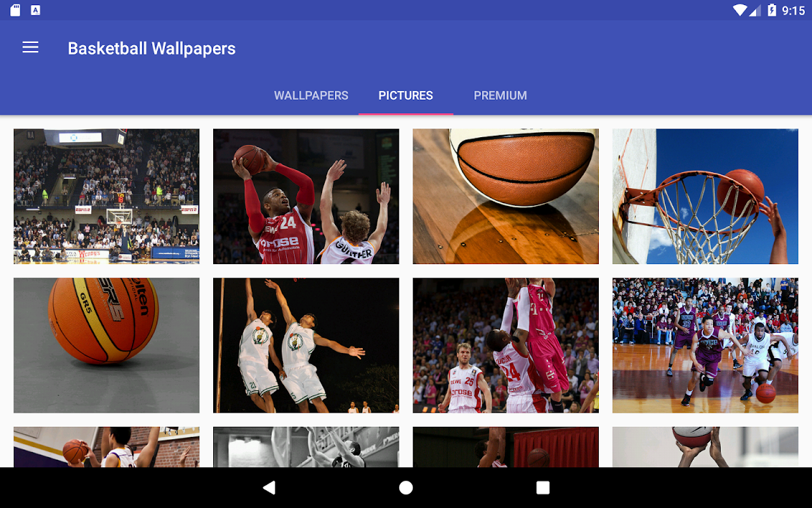
Task: Select the basketball on wooden floor picture
Action: click(506, 196)
